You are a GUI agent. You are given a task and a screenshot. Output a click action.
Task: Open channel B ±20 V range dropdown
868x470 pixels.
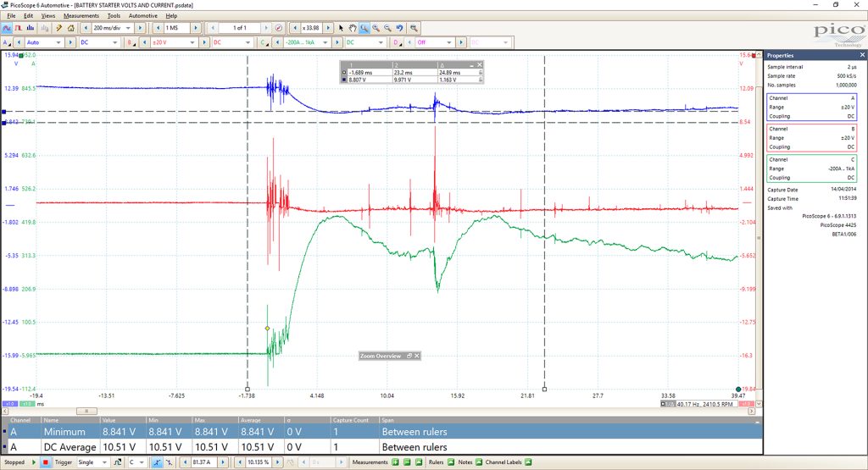(x=192, y=42)
